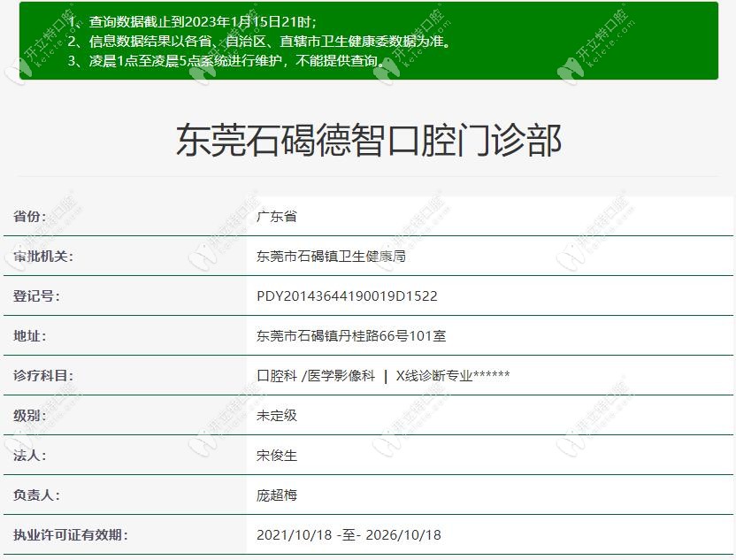Select the value 广东省
This screenshot has width=736, height=560.
coord(277,217)
